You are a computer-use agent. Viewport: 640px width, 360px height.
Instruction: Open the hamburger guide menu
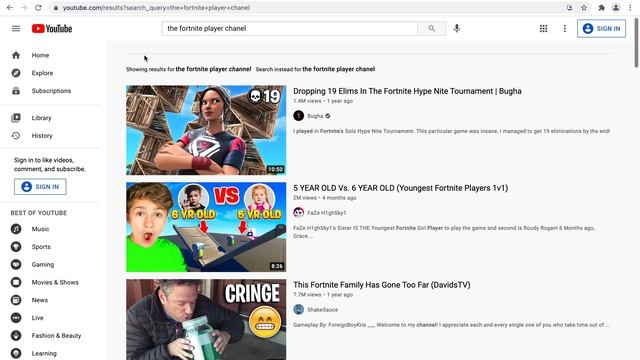pos(16,29)
